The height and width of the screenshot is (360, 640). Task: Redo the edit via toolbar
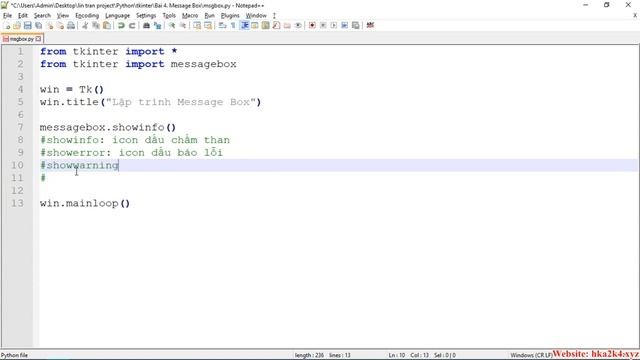pos(132,25)
